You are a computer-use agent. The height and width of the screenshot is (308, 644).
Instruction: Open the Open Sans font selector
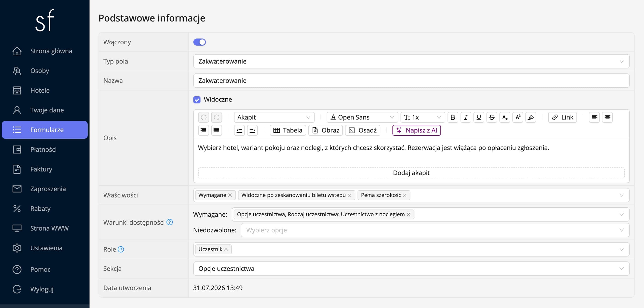click(x=362, y=117)
